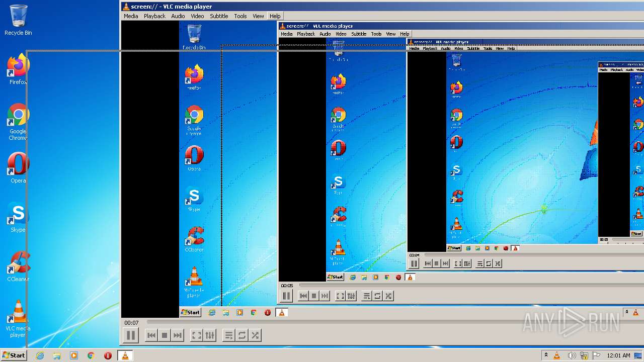Open Windows Media Player from the taskbar

[74, 355]
